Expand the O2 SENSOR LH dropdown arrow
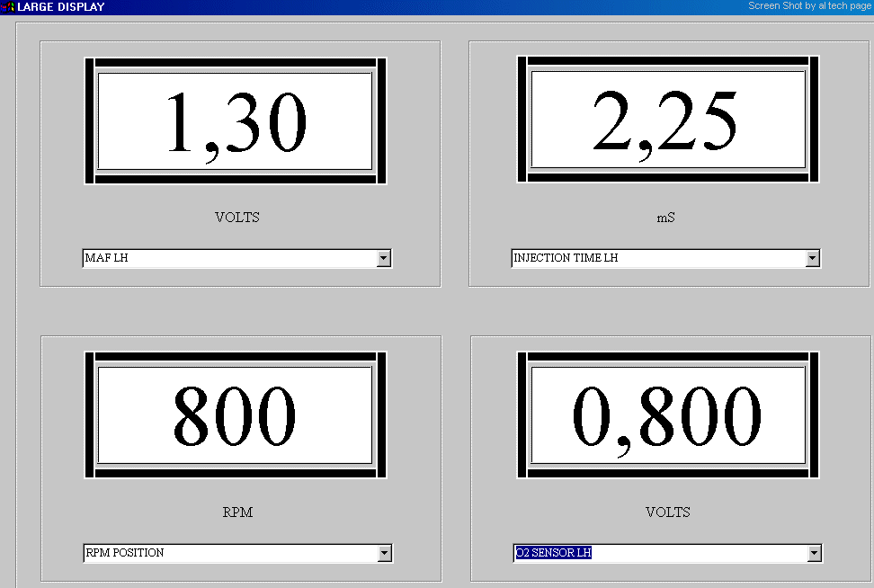Image resolution: width=874 pixels, height=588 pixels. (815, 554)
